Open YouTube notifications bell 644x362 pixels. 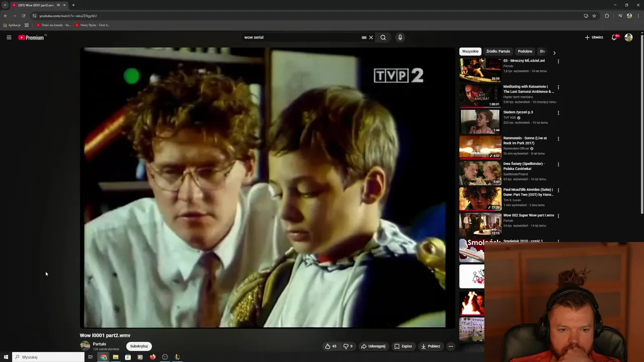[x=614, y=37]
